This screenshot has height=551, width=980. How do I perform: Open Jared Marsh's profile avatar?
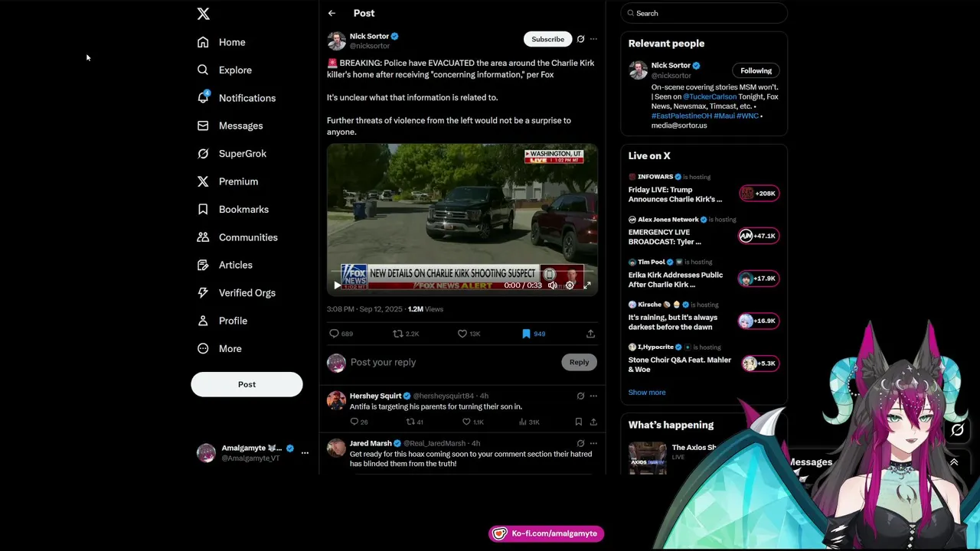tap(336, 448)
